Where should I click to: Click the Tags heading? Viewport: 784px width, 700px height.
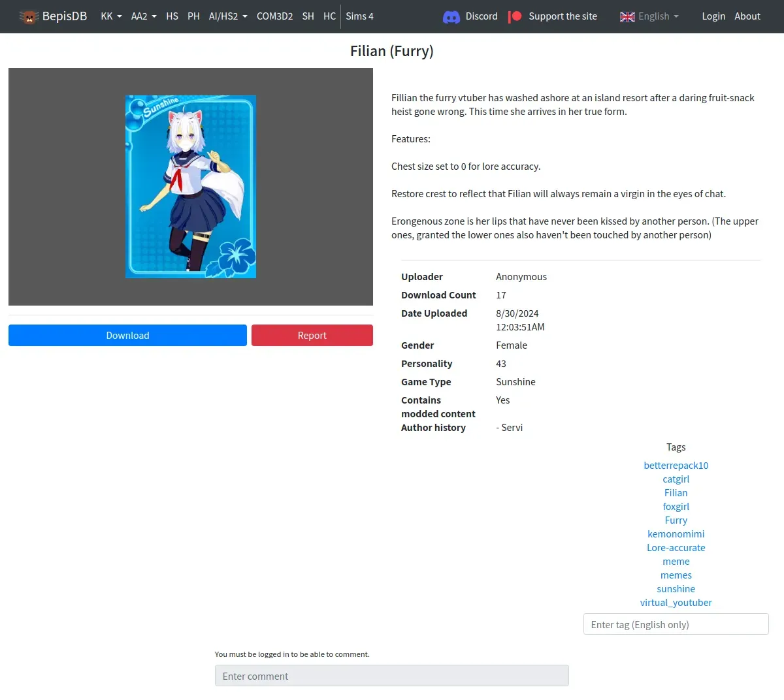676,447
